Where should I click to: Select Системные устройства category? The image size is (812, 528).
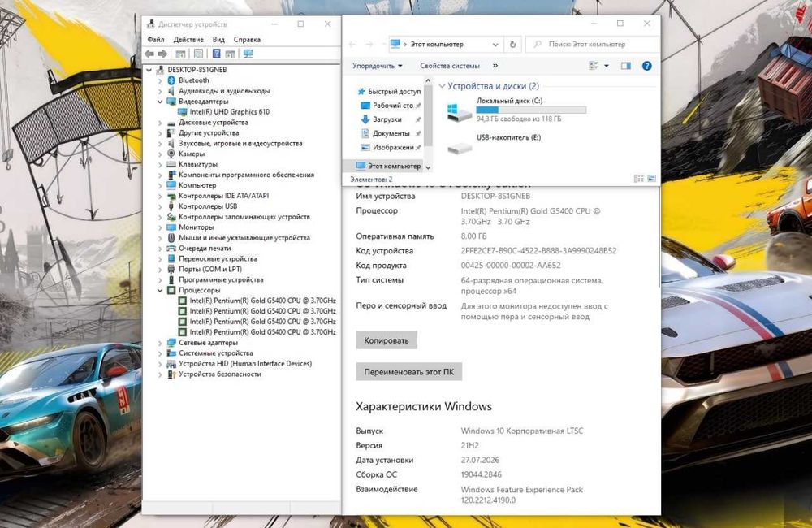[x=215, y=353]
